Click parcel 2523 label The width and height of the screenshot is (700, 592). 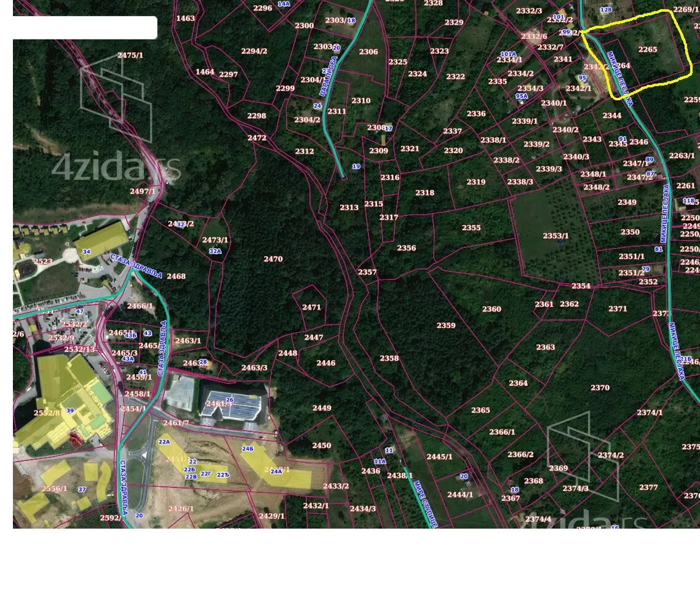[43, 262]
